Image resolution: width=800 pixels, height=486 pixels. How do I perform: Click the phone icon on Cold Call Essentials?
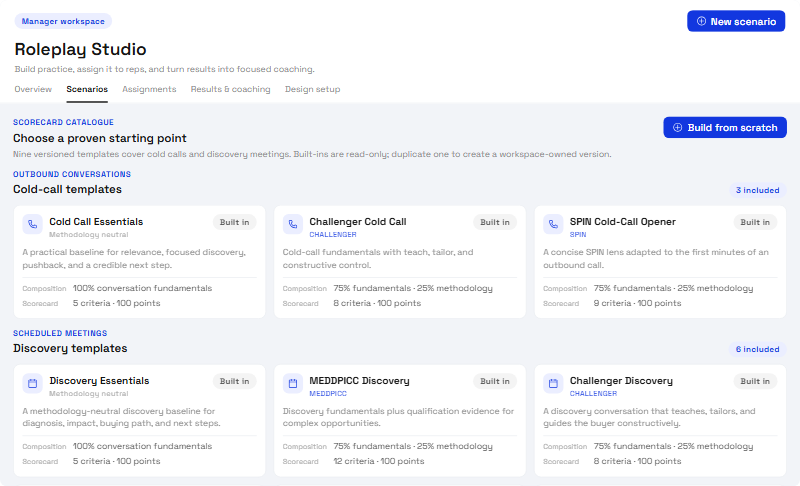click(32, 224)
